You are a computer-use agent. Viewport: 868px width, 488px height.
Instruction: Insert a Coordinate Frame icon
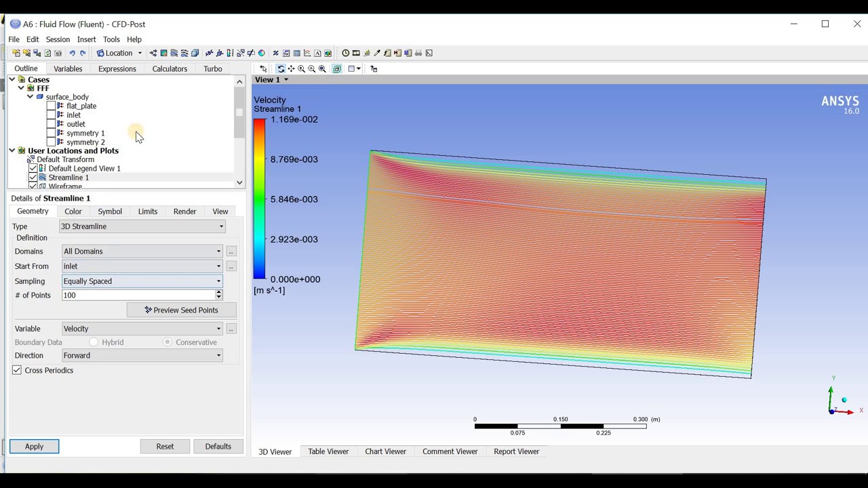[220, 53]
